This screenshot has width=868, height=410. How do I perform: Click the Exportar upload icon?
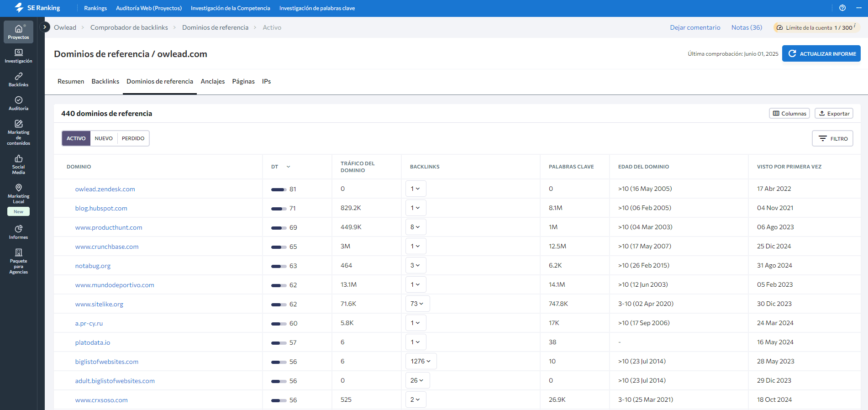(822, 113)
